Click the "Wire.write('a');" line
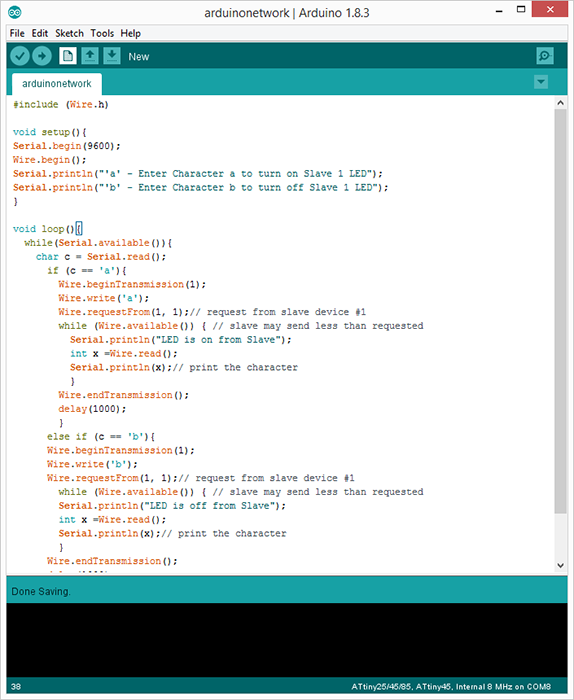 coord(104,298)
